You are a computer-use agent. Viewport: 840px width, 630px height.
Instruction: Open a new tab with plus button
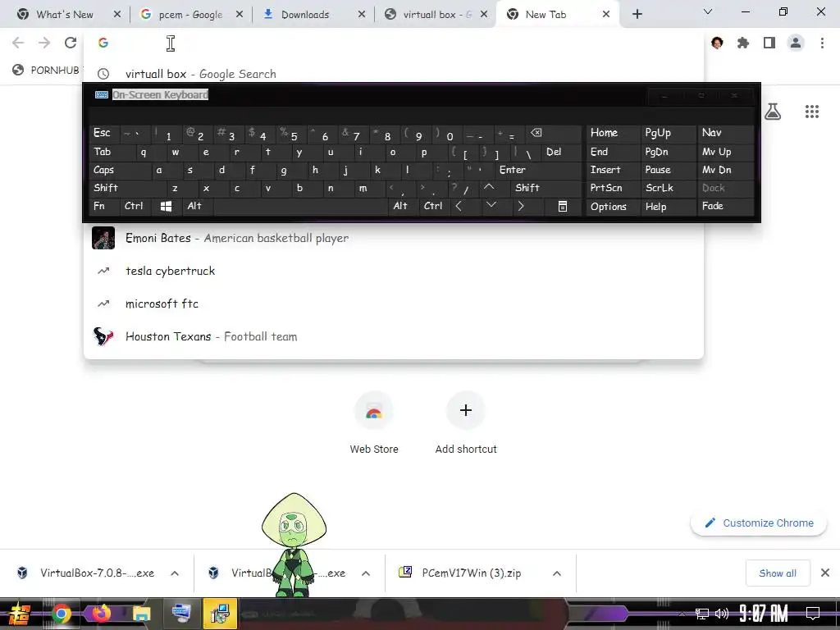pyautogui.click(x=637, y=15)
